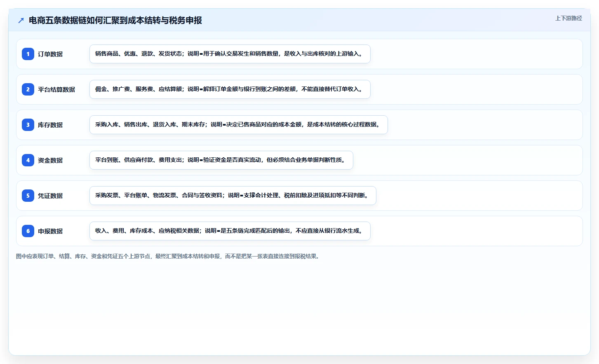Viewport: 599px width, 364px height.
Task: Click the number 4 badge for 资金数据
Action: click(28, 160)
